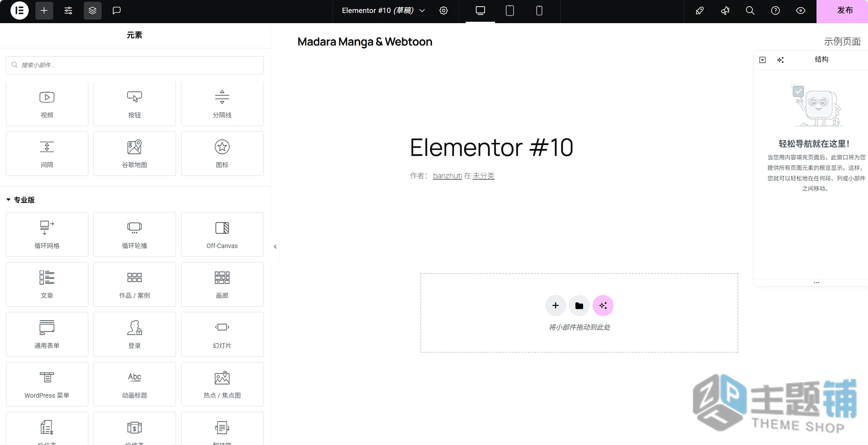Open the notes comment icon

(x=117, y=11)
